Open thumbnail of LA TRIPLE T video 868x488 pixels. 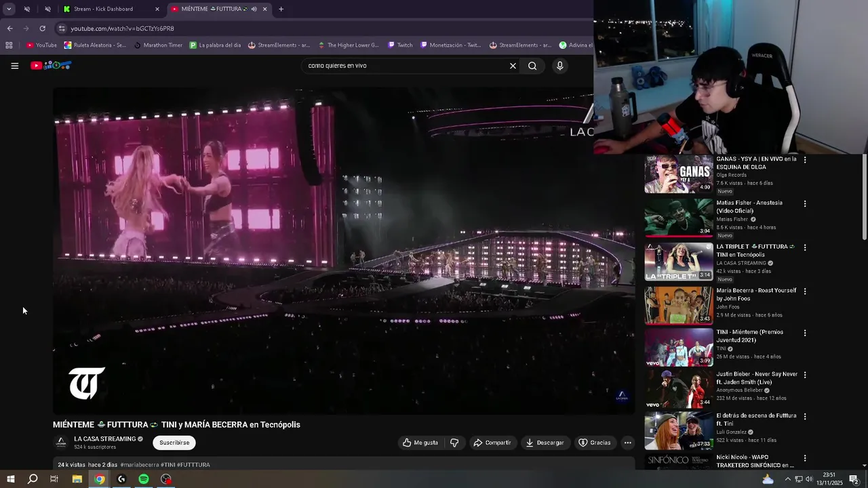pos(678,262)
